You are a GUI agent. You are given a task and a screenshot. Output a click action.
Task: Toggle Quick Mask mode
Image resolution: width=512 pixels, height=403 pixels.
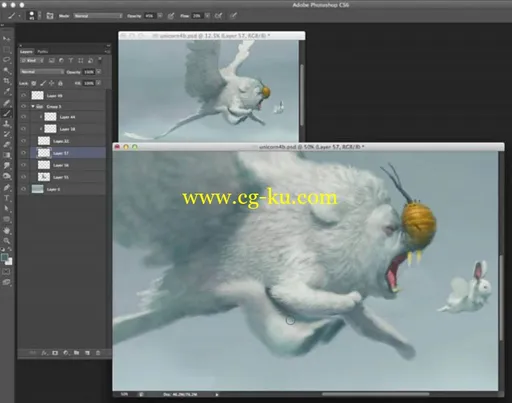coord(6,272)
